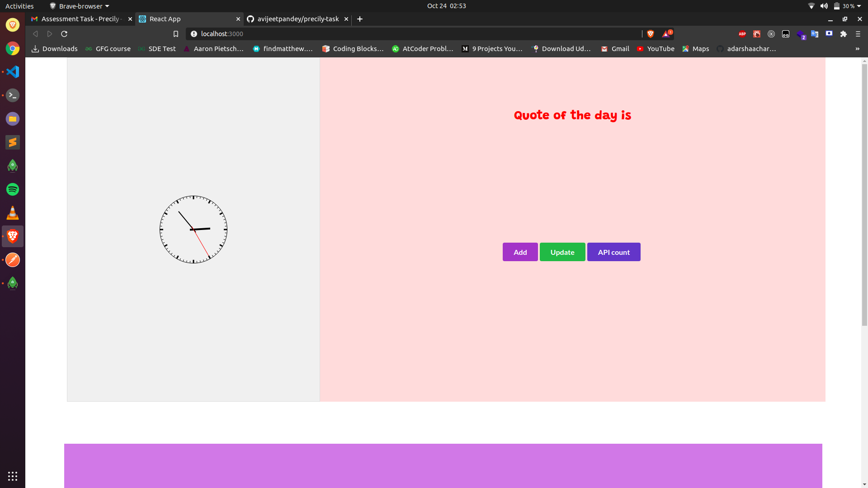This screenshot has width=868, height=488.
Task: Open VLC media player from dock
Action: point(13,213)
